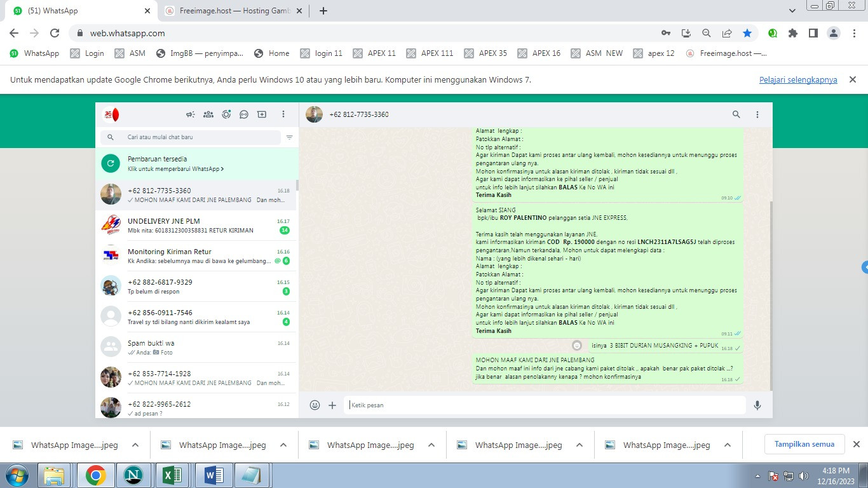Open the APEX 35 bookmark

[485, 53]
